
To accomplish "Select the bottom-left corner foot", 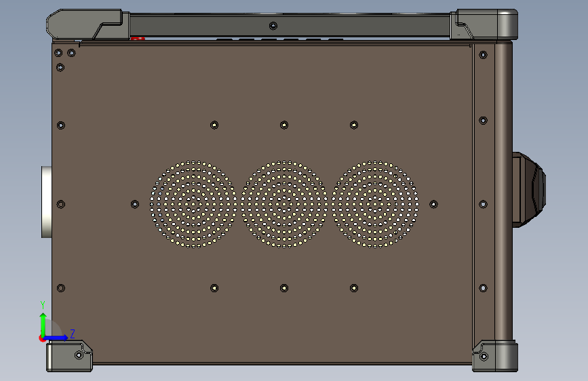I will pyautogui.click(x=69, y=356).
